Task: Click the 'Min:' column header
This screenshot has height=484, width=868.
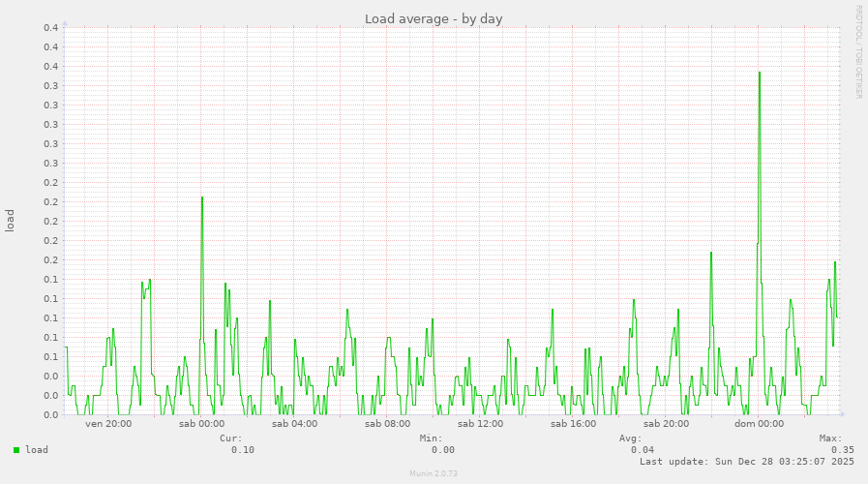Action: pos(432,439)
